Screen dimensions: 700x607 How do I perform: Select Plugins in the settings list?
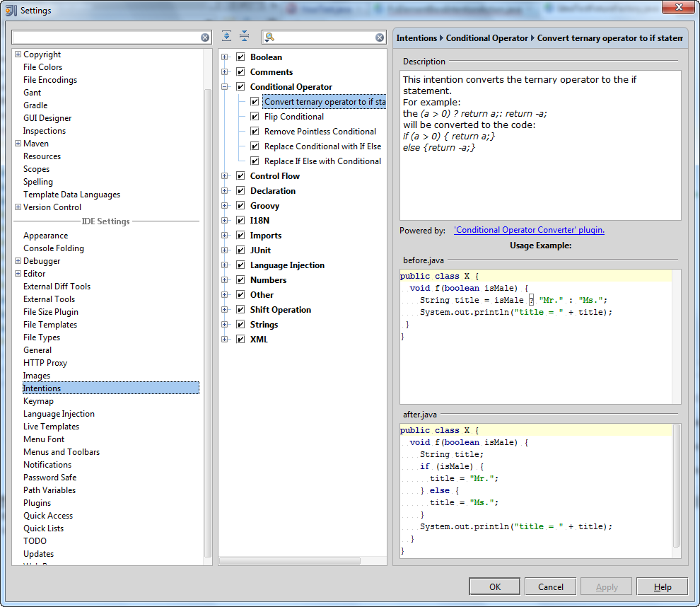coord(37,503)
